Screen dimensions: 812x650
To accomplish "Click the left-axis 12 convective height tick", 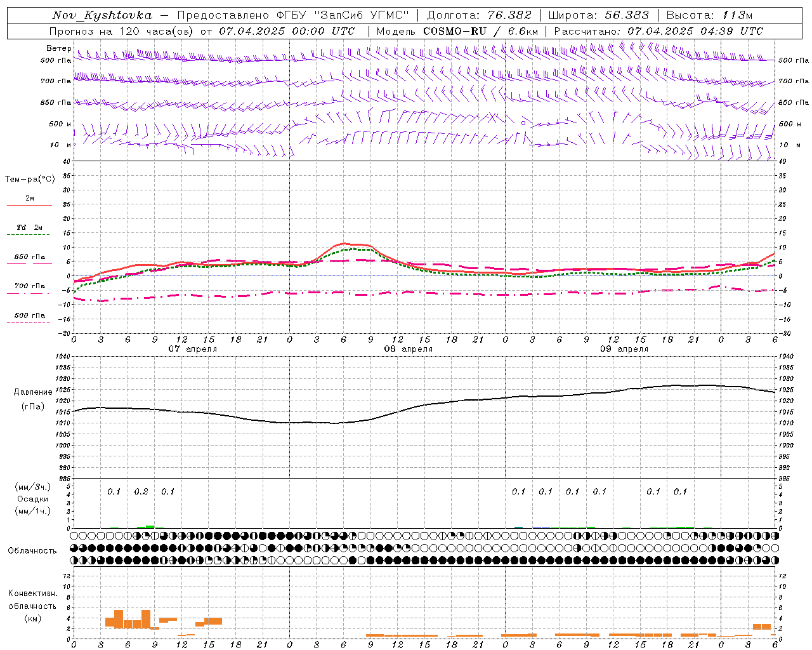I will pyautogui.click(x=67, y=576).
